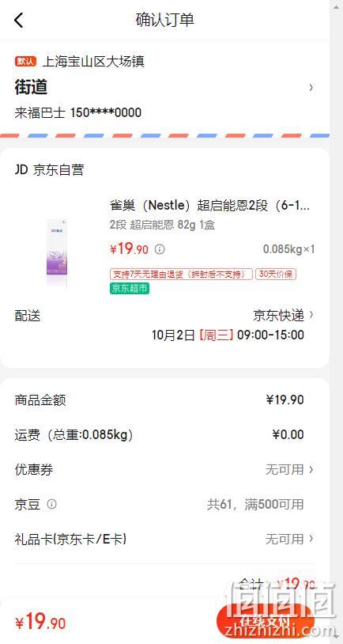Image resolution: width=343 pixels, height=644 pixels.
Task: Tap the 京豆 info circle icon
Action: point(51,504)
